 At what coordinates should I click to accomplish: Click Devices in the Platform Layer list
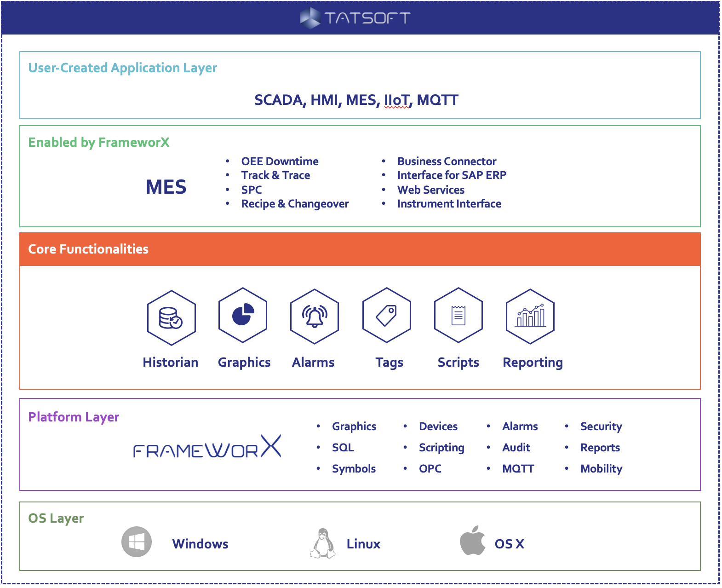pos(438,427)
